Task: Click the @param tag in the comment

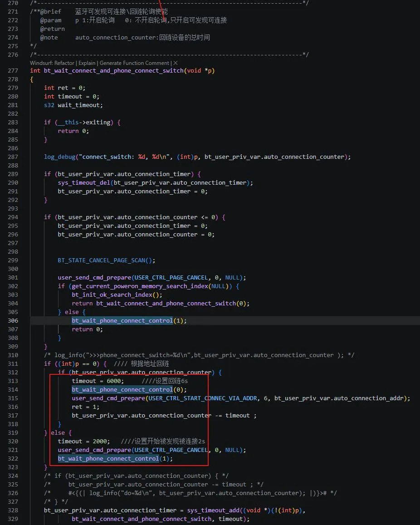Action: 51,20
